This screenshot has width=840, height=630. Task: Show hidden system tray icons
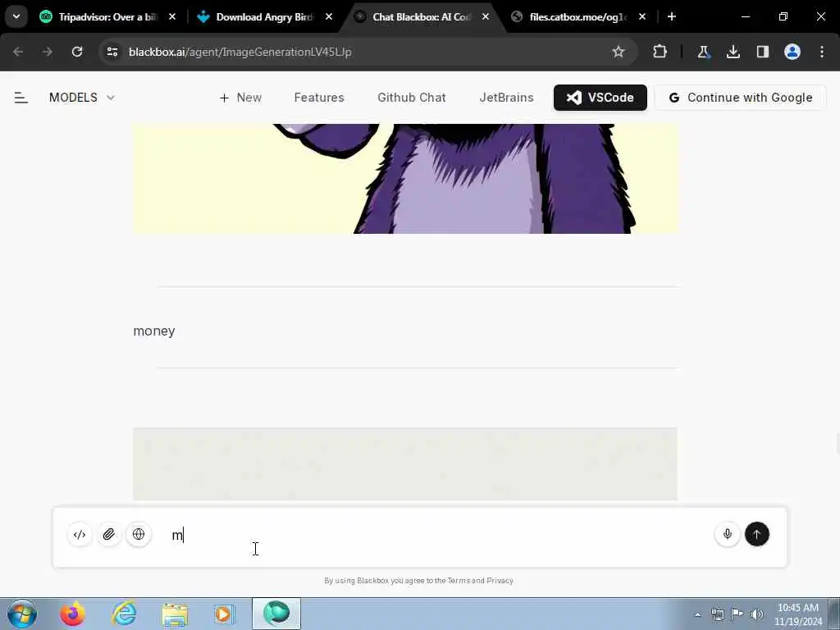tap(697, 614)
